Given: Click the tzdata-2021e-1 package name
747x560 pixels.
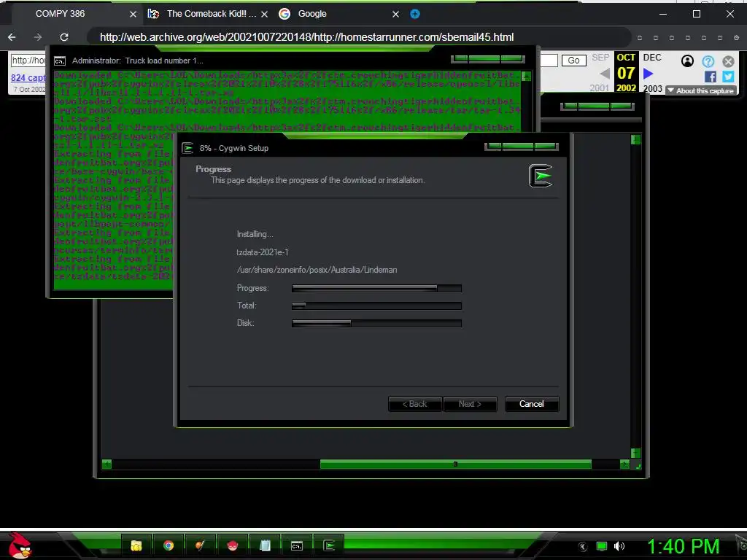Looking at the screenshot, I should [263, 252].
